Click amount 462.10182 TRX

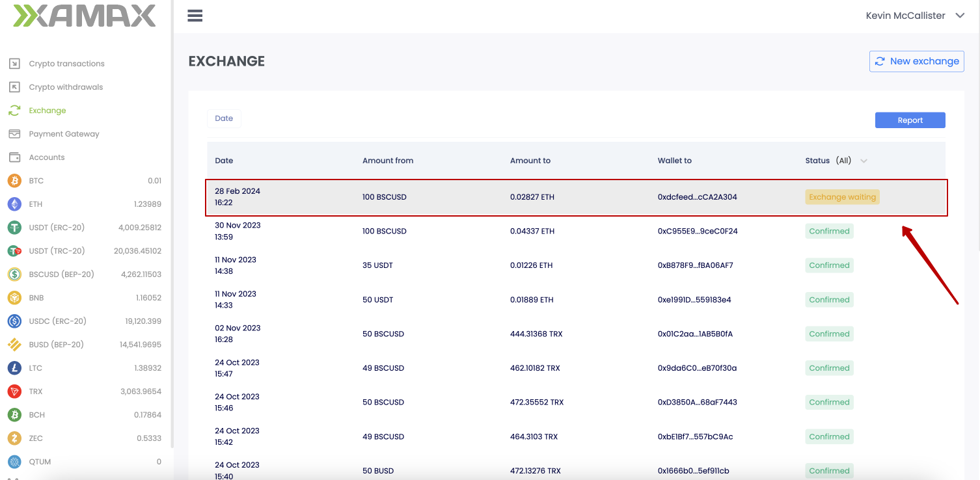(535, 368)
